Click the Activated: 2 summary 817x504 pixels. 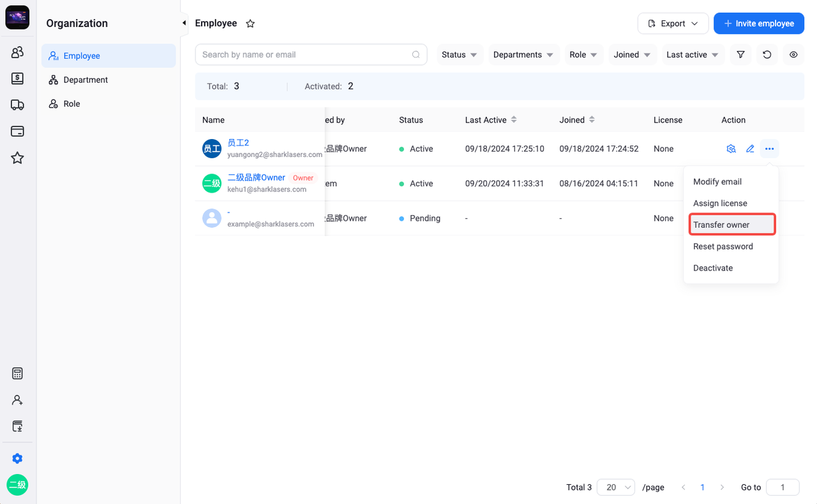[x=329, y=86]
